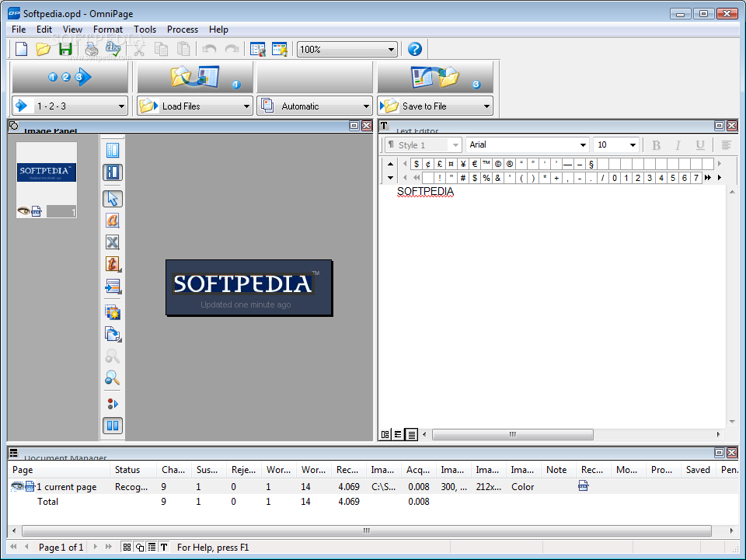Image resolution: width=746 pixels, height=560 pixels.
Task: Toggle the bottom split-view button in image toolbar
Action: [x=113, y=426]
